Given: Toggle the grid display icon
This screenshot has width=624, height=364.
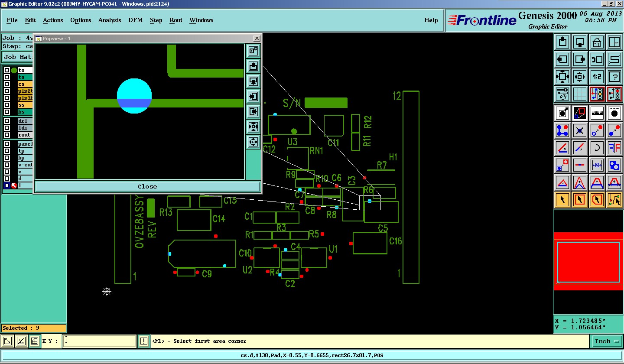Looking at the screenshot, I should tap(580, 94).
